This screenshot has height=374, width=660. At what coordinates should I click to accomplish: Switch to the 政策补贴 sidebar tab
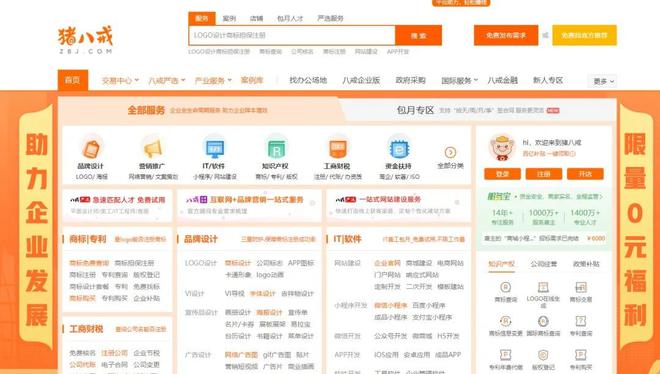(586, 264)
